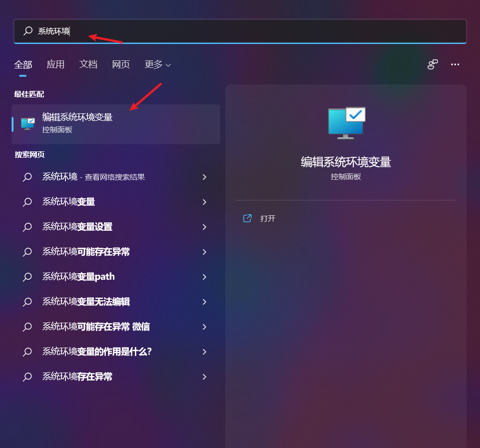Image resolution: width=480 pixels, height=448 pixels.
Task: Click the 打开 open-link icon
Action: pyautogui.click(x=247, y=218)
